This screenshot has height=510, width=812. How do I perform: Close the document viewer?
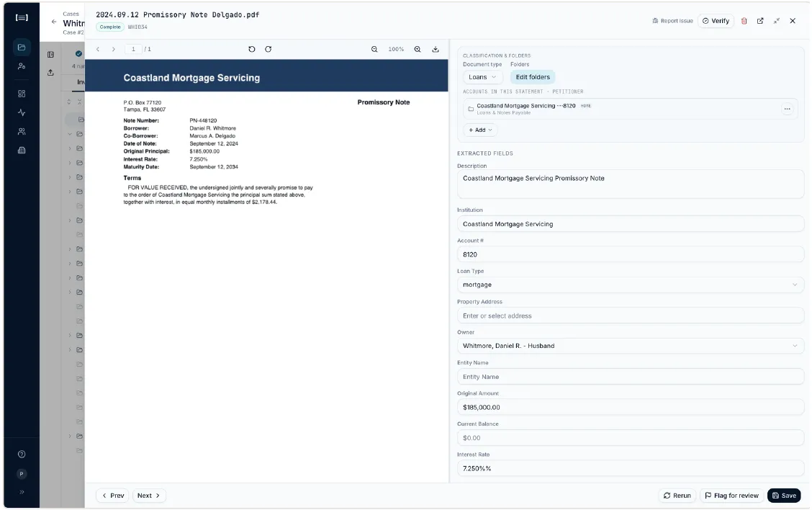click(x=793, y=21)
